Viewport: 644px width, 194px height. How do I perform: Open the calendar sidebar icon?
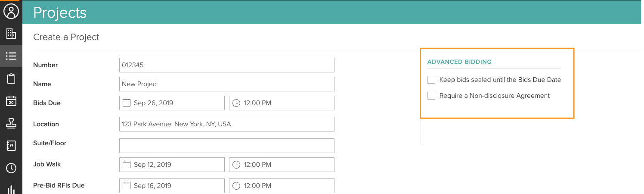tap(11, 101)
